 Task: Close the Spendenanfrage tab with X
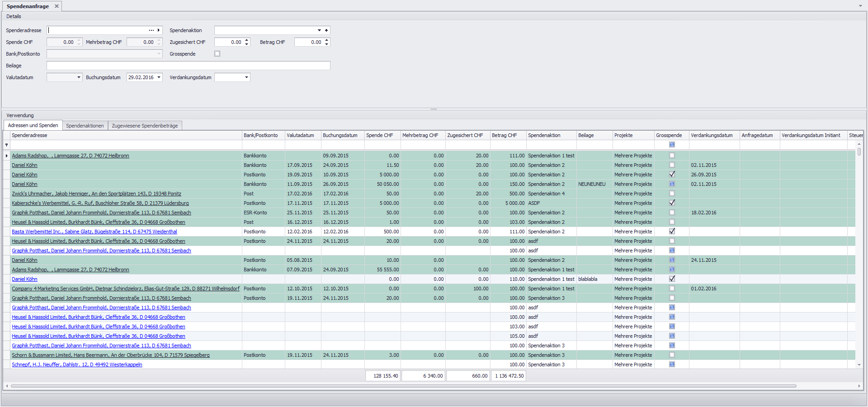(57, 6)
